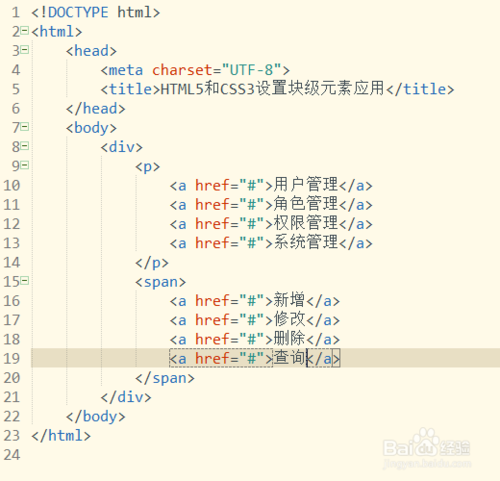Click the title text HTML5和CSS3设置块级元素应用
Screen dimensions: 500x481
pyautogui.click(x=272, y=89)
